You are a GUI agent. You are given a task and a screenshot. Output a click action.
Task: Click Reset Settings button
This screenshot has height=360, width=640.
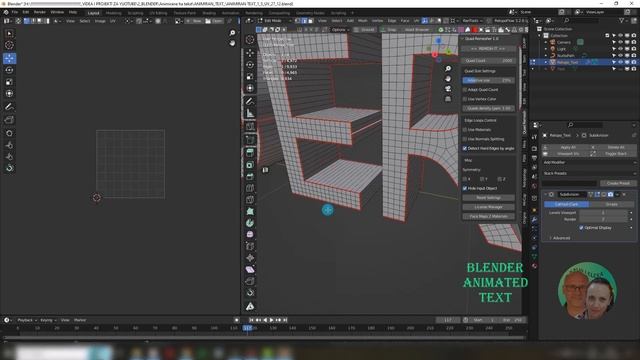[x=488, y=198]
